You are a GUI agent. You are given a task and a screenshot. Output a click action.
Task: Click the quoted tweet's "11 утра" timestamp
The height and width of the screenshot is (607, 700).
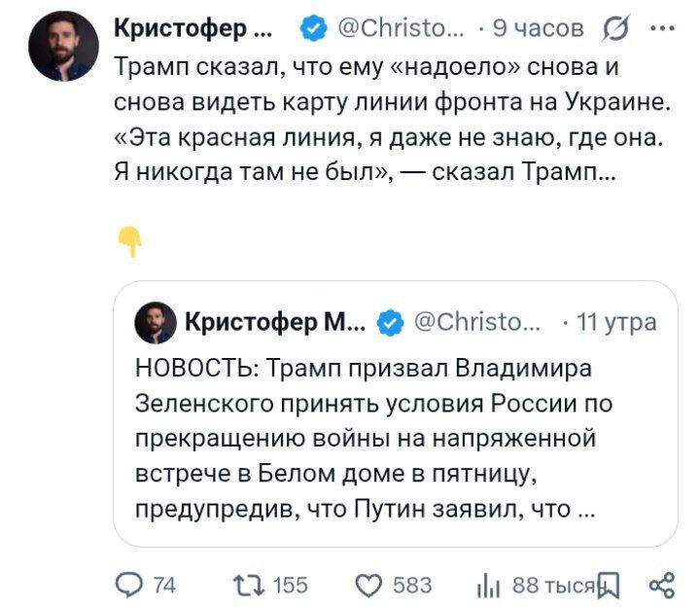tap(616, 321)
